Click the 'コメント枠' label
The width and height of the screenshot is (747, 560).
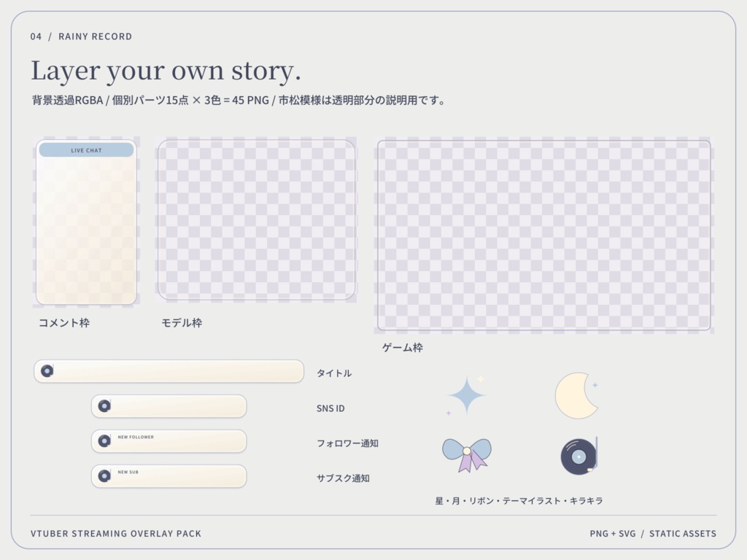[64, 323]
